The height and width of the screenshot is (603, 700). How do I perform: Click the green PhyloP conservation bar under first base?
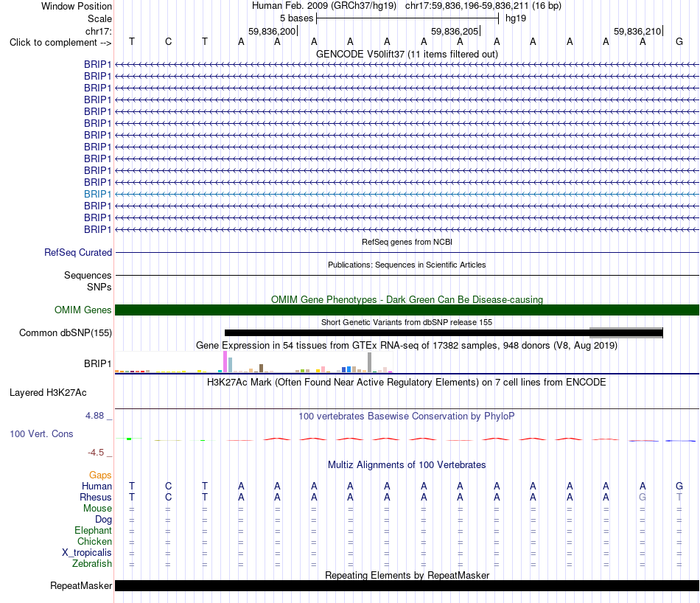coord(129,439)
